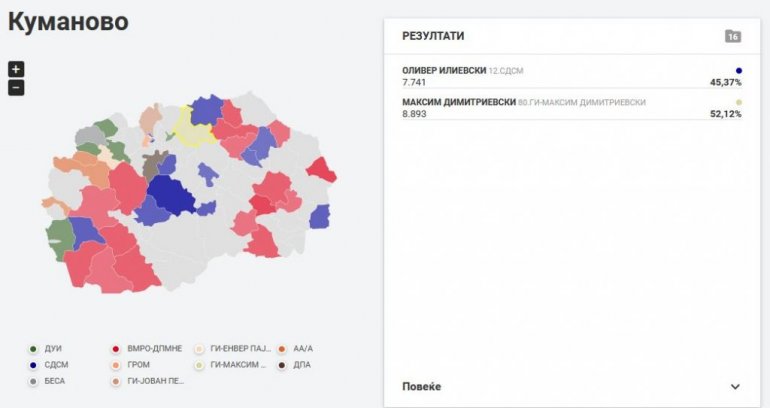The width and height of the screenshot is (770, 408).
Task: Zoom in on the map
Action: [16, 69]
